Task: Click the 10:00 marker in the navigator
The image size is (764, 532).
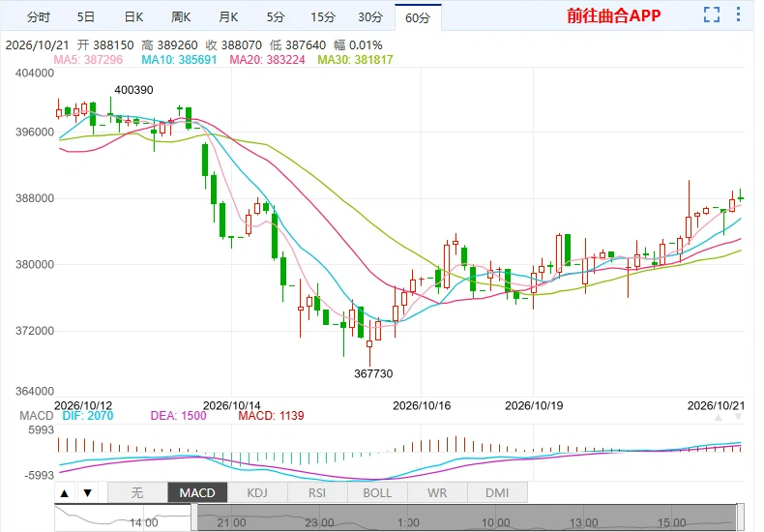Action: 495,522
